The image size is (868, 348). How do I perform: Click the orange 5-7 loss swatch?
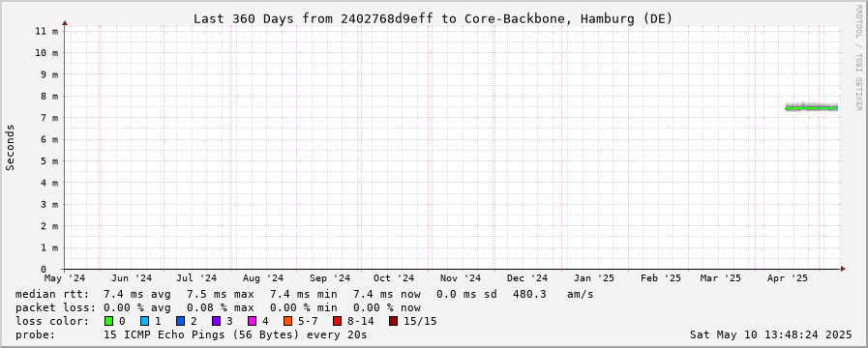point(287,321)
